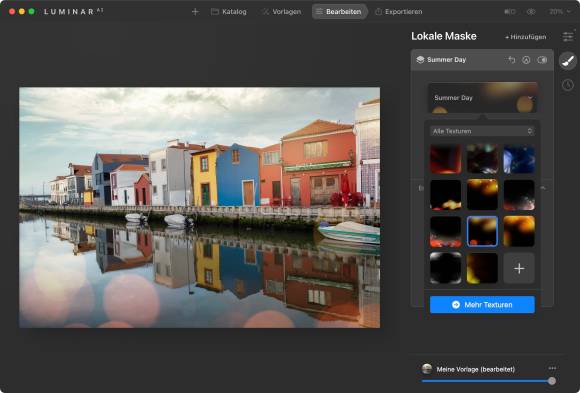The image size is (580, 393).
Task: Choose the dark bokeh texture with teal spots
Action: pos(482,159)
